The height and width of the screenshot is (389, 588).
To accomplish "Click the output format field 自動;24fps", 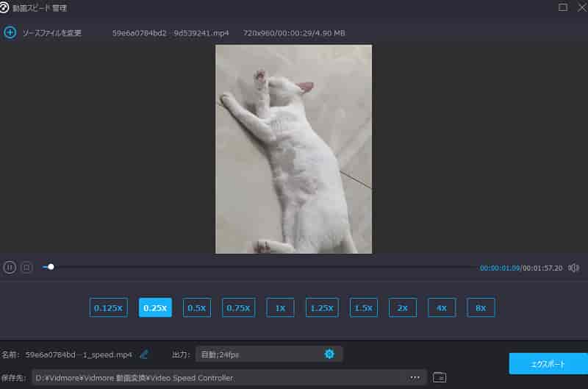I will [268, 354].
